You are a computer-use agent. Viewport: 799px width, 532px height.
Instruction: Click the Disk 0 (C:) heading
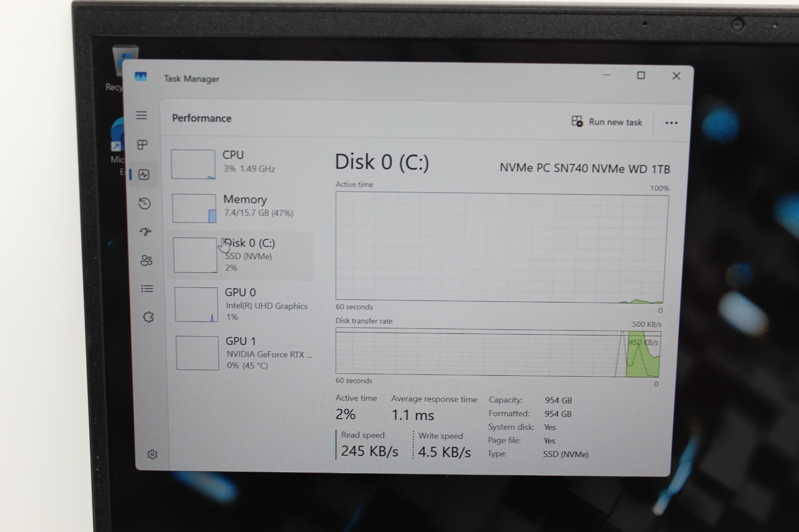[x=382, y=162]
